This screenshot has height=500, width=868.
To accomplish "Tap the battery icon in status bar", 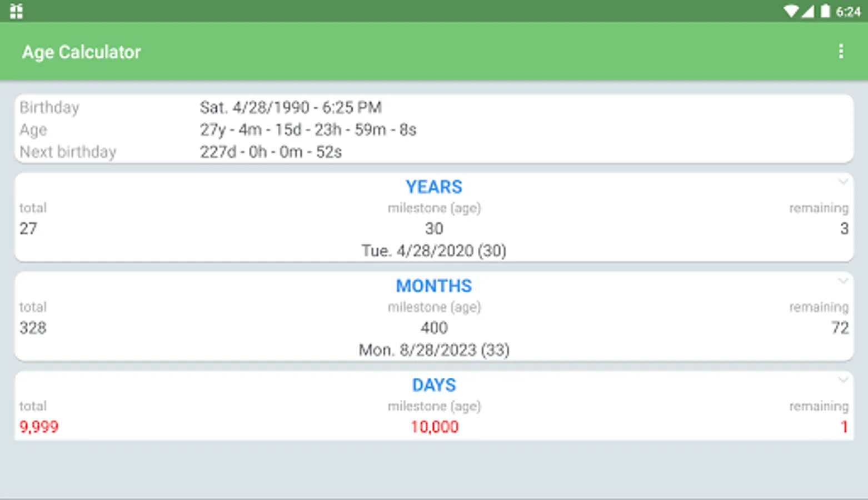I will pos(825,11).
